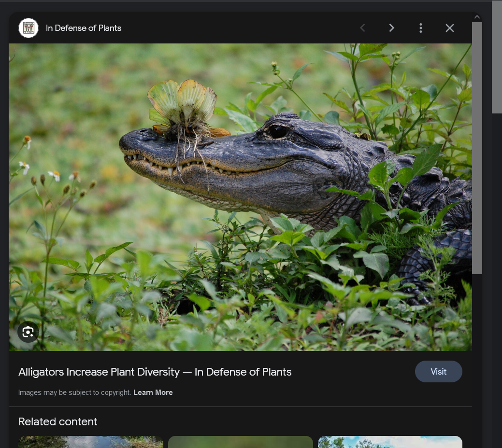Select the 'Images may be subject to copyright' text
The width and height of the screenshot is (502, 448).
[74, 392]
